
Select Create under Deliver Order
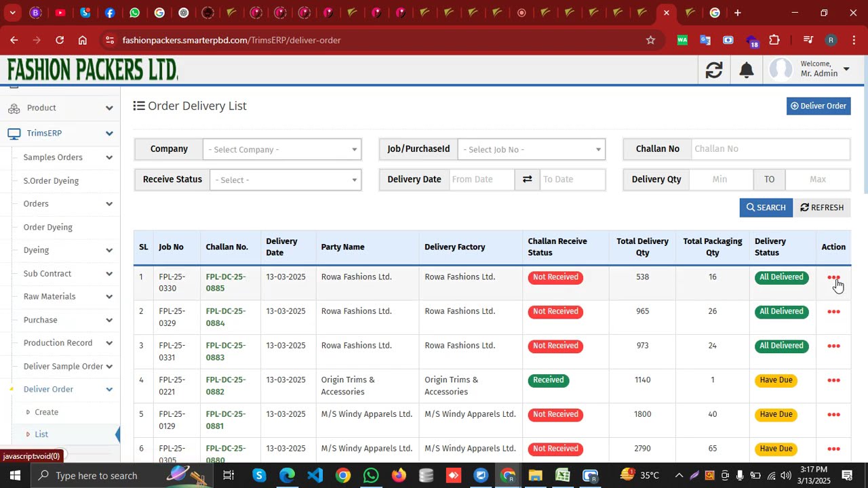click(x=47, y=412)
